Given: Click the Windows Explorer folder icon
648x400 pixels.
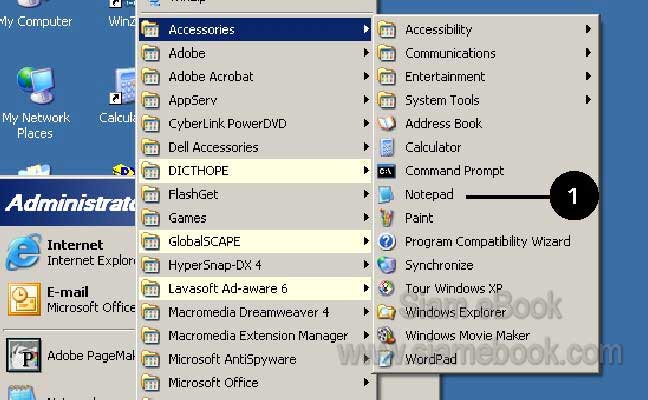Looking at the screenshot, I should coord(386,312).
